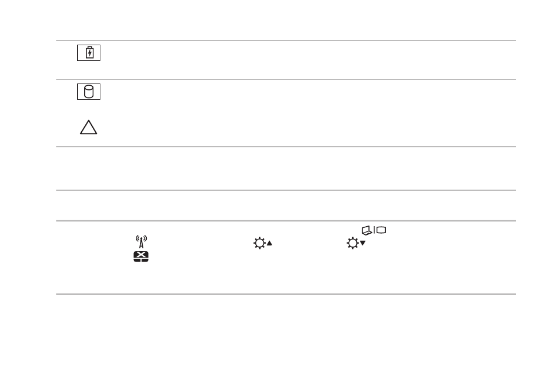Select the laptop symbol in display switch

pos(367,231)
